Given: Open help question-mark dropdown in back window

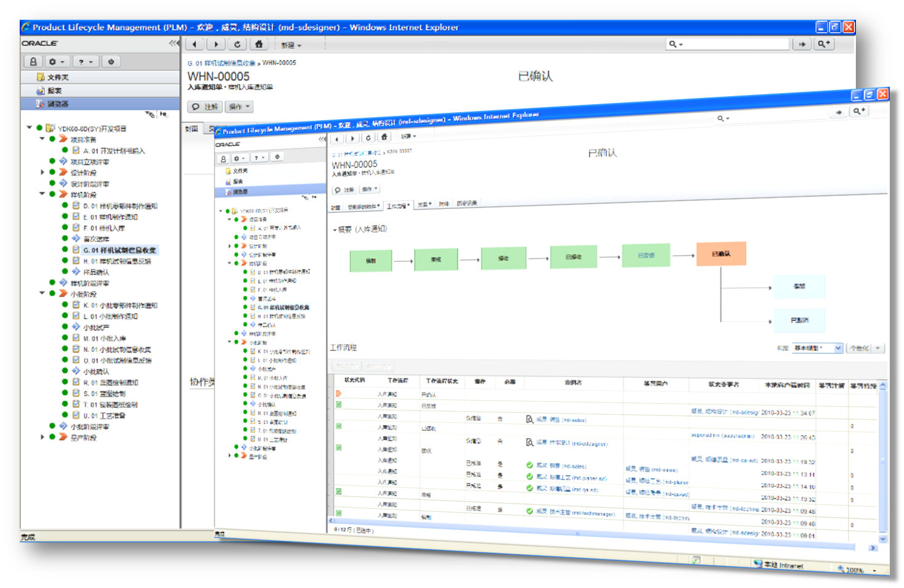Looking at the screenshot, I should pyautogui.click(x=86, y=62).
